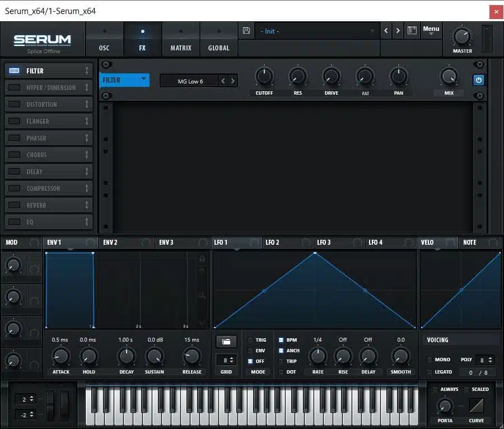Open the LFO shape folder icon
This screenshot has height=429, width=504.
(x=226, y=342)
